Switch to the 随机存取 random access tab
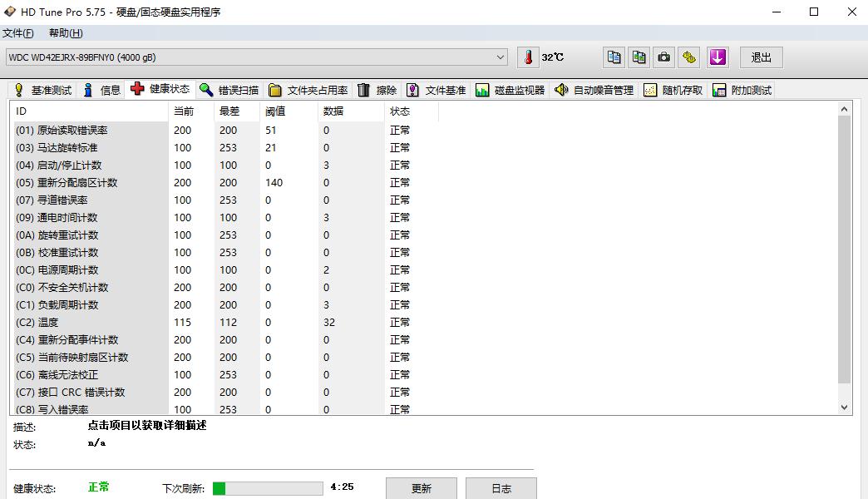 673,90
